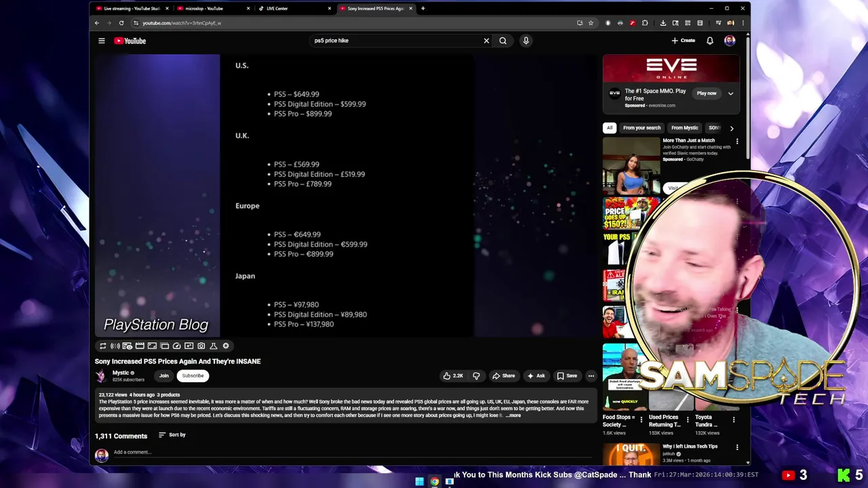Switch to 'microslop - YouTube' tab

(x=213, y=9)
